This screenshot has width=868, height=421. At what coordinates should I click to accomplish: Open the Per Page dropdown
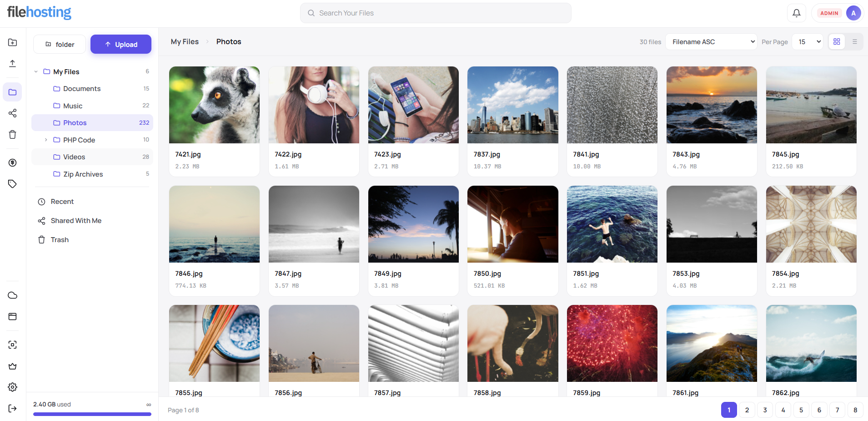[x=808, y=42]
